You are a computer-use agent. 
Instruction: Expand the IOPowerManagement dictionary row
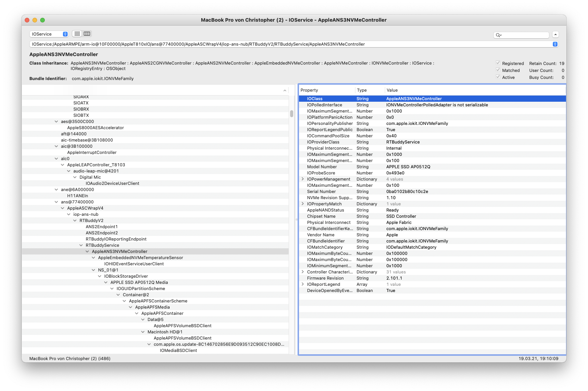302,179
